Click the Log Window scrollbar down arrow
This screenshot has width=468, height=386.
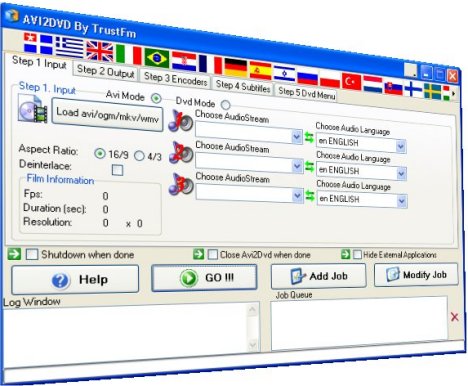pos(253,344)
